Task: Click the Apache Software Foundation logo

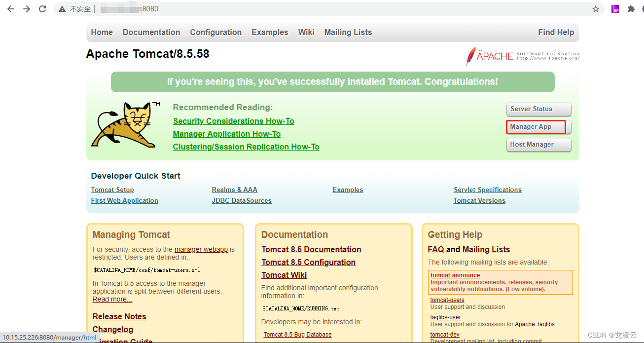Action: tap(523, 56)
